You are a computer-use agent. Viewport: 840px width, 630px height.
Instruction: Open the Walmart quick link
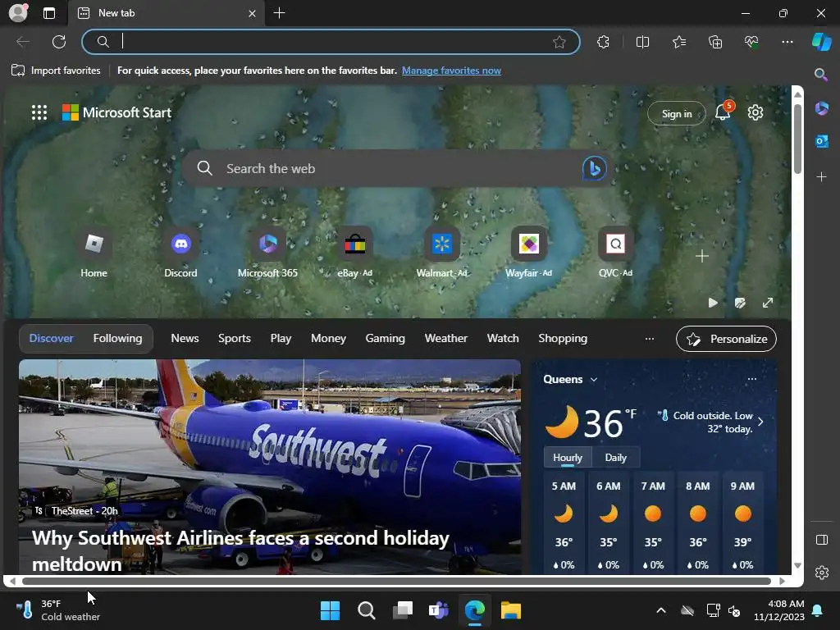click(441, 253)
